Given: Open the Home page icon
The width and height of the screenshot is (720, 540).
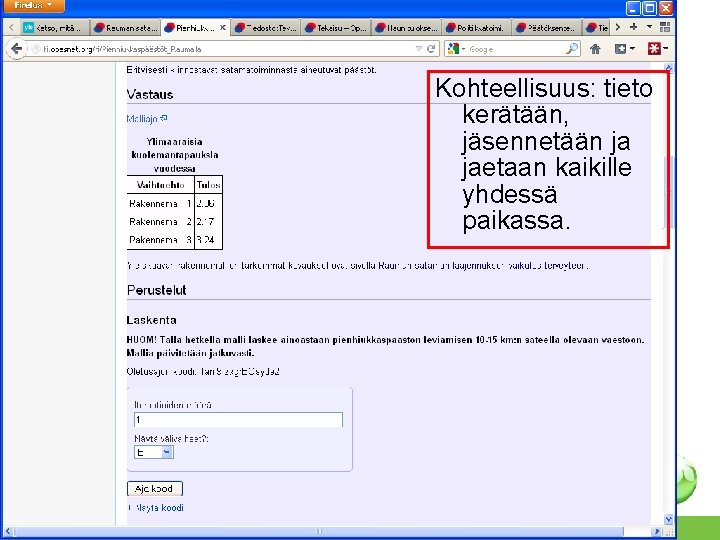Looking at the screenshot, I should [x=595, y=49].
